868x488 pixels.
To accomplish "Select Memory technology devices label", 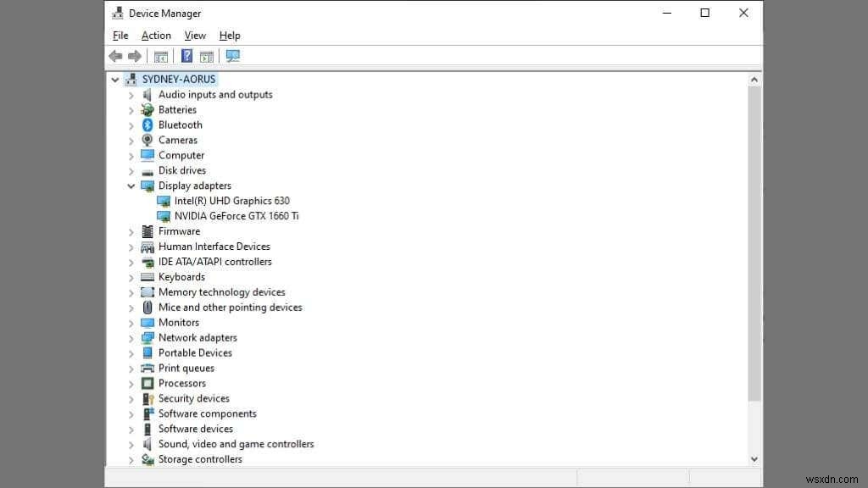I will (x=221, y=292).
